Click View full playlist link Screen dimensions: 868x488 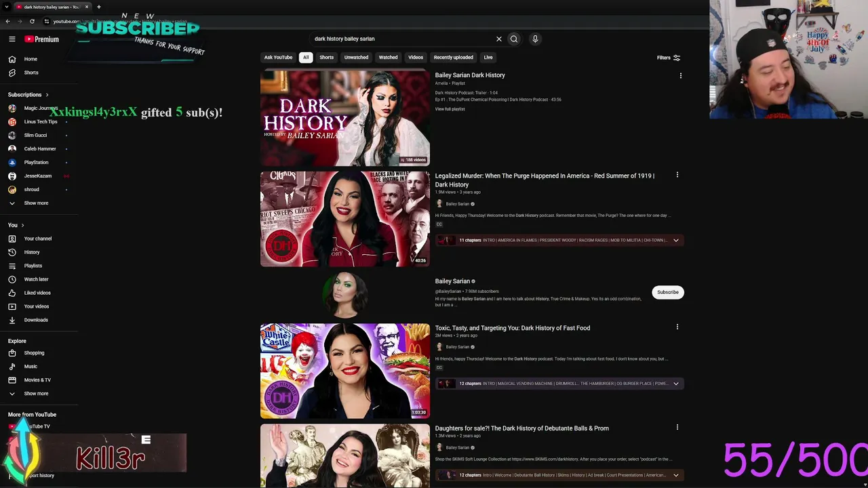click(450, 109)
